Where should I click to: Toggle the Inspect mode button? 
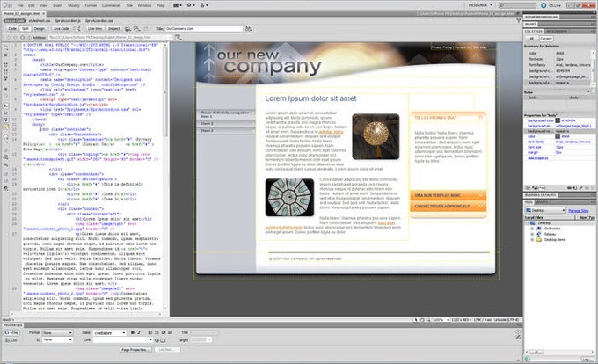tap(113, 29)
